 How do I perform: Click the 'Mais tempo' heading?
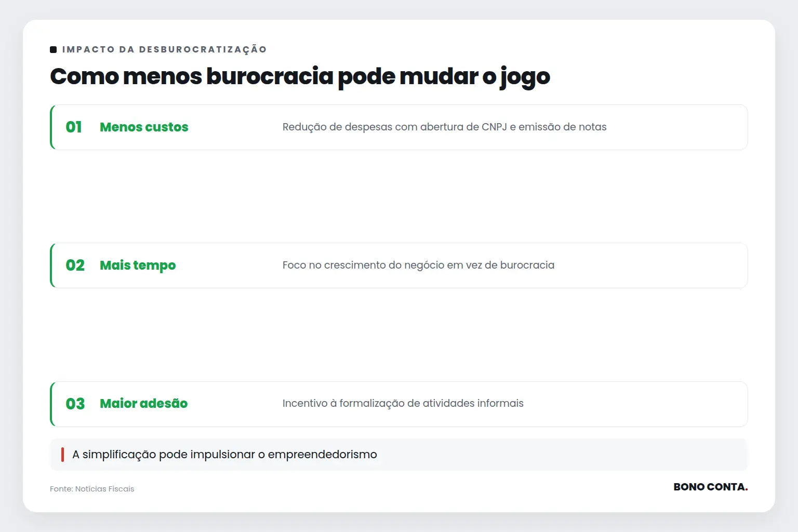[138, 265]
